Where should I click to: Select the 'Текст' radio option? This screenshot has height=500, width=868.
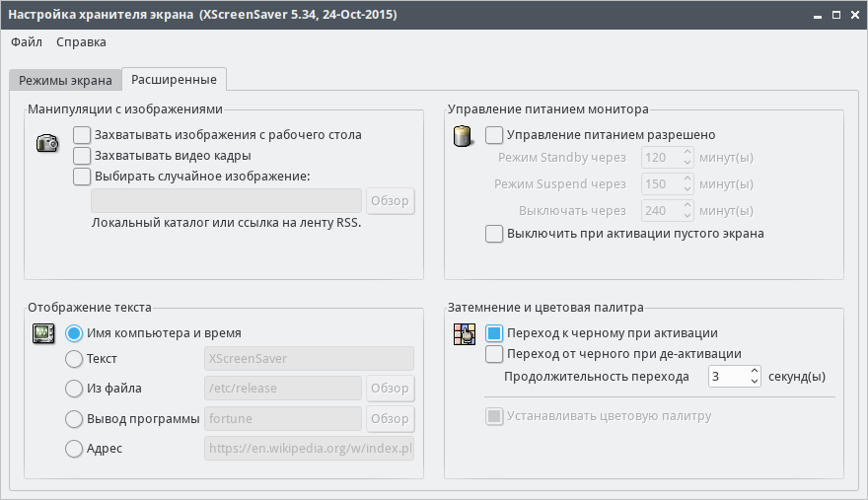(74, 359)
